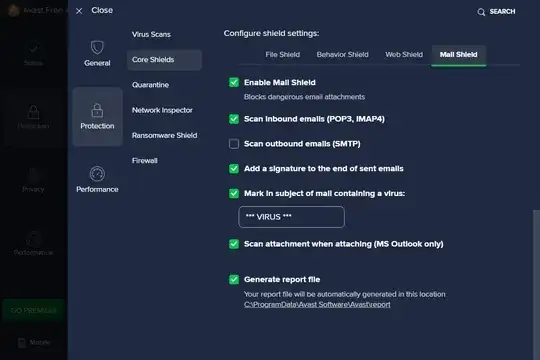Enable Scan outbound emails (SMTP) checkbox
This screenshot has height=360, width=540.
234,144
